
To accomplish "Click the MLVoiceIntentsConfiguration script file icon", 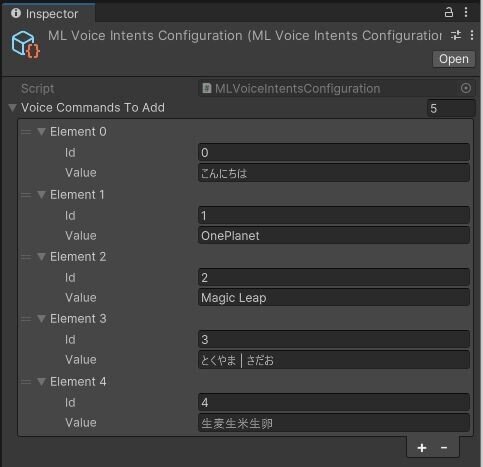I will [x=207, y=88].
